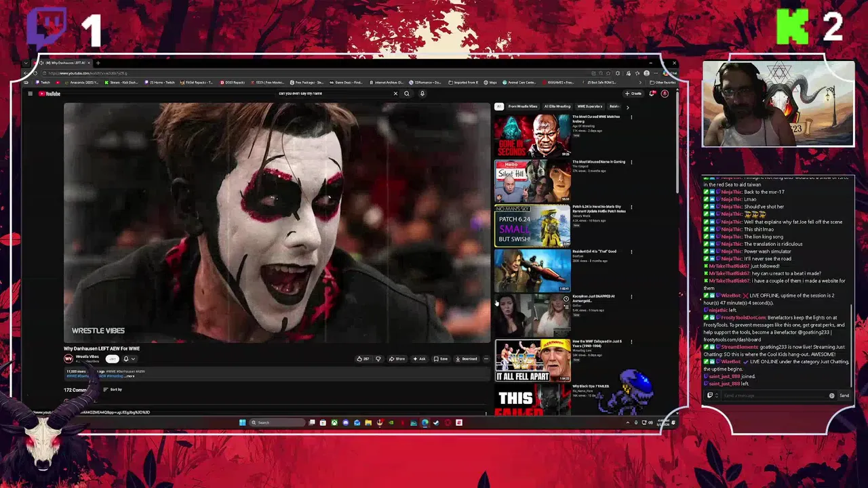
Task: Select the WWE Superstars chip
Action: pyautogui.click(x=590, y=106)
